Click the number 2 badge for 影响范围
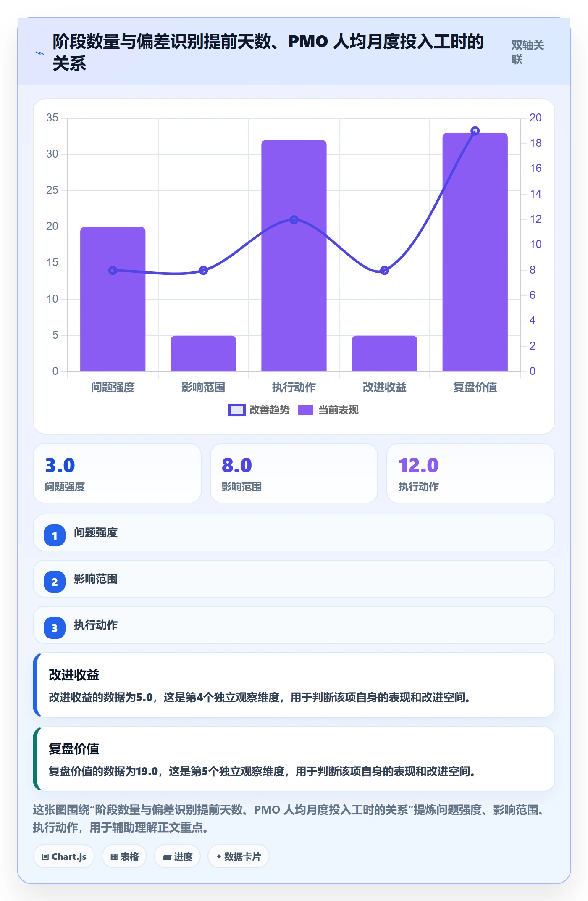 [55, 582]
